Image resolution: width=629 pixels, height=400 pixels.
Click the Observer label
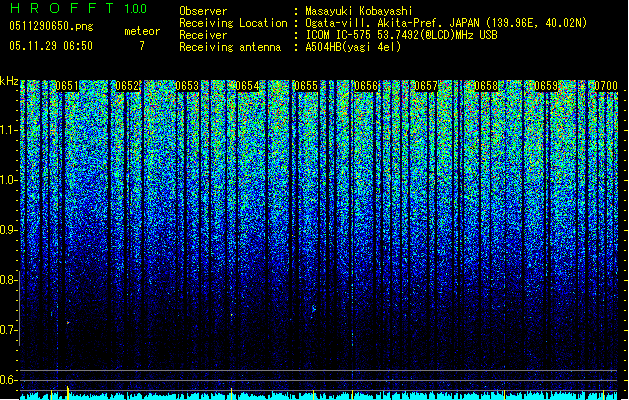pos(203,11)
